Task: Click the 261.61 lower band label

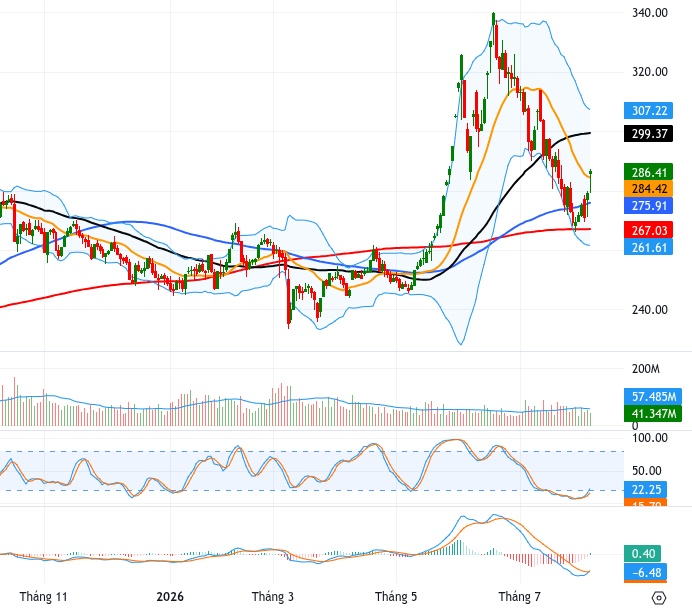Action: [648, 247]
